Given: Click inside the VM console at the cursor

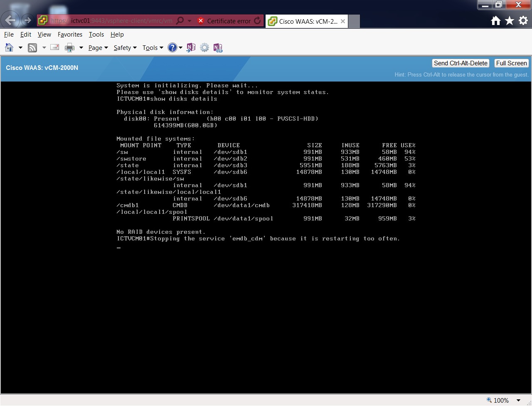Looking at the screenshot, I should (119, 248).
